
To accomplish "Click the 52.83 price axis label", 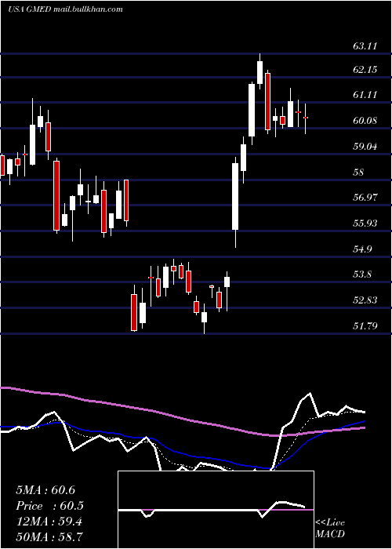I will pyautogui.click(x=365, y=300).
